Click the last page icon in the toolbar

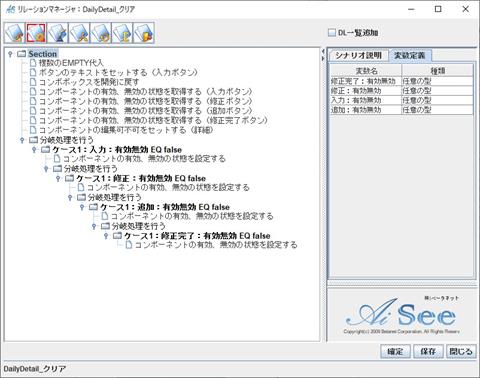click(x=144, y=33)
